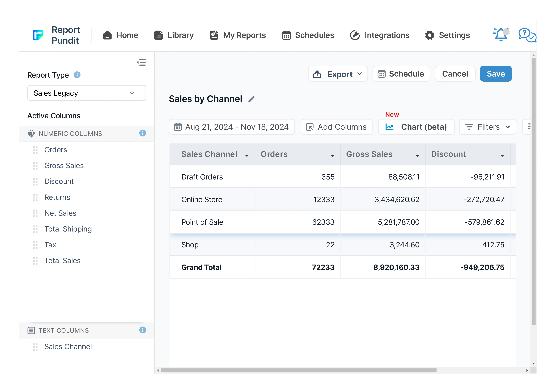Open the Filters dropdown

[x=488, y=127]
